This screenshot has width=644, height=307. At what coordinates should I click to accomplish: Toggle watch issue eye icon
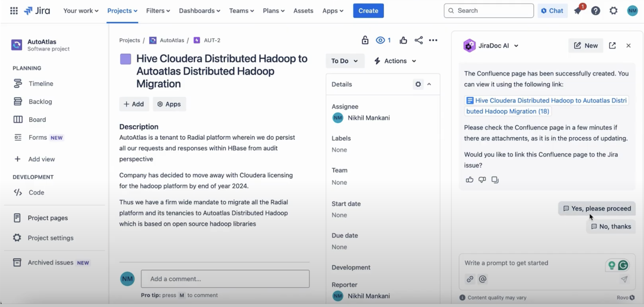click(x=380, y=40)
